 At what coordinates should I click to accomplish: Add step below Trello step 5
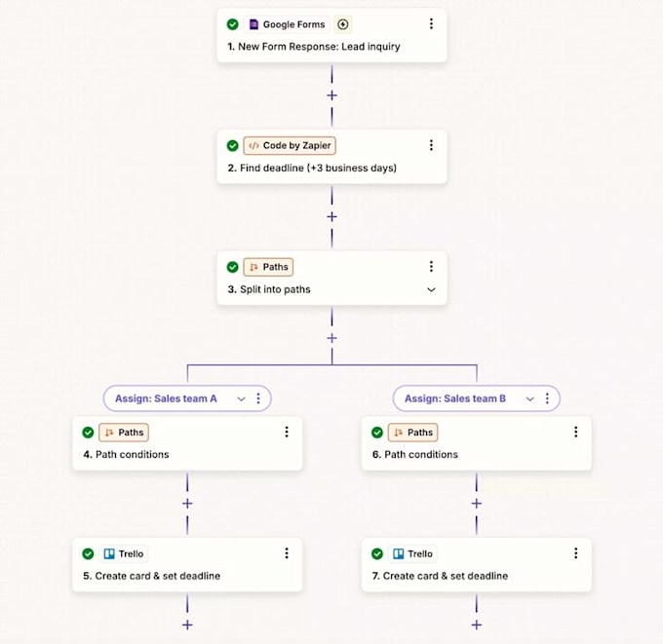187,625
